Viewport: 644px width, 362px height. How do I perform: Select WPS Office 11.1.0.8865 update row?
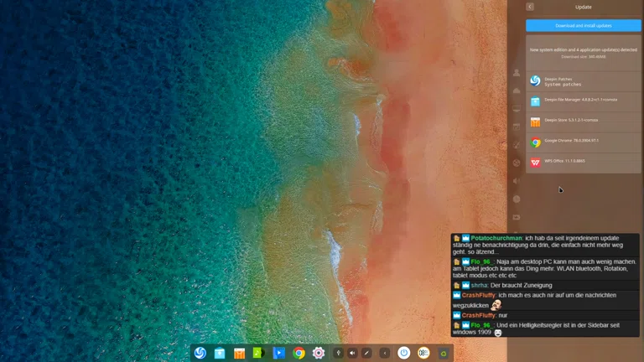[584, 163]
